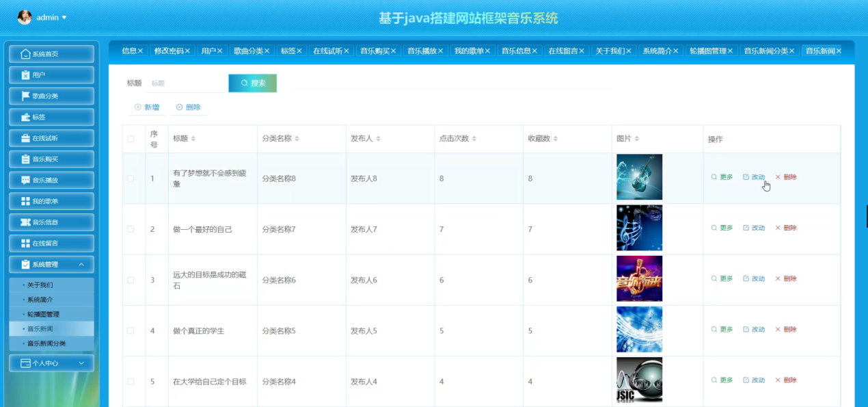Select the checkbox on row 3

coord(131,280)
